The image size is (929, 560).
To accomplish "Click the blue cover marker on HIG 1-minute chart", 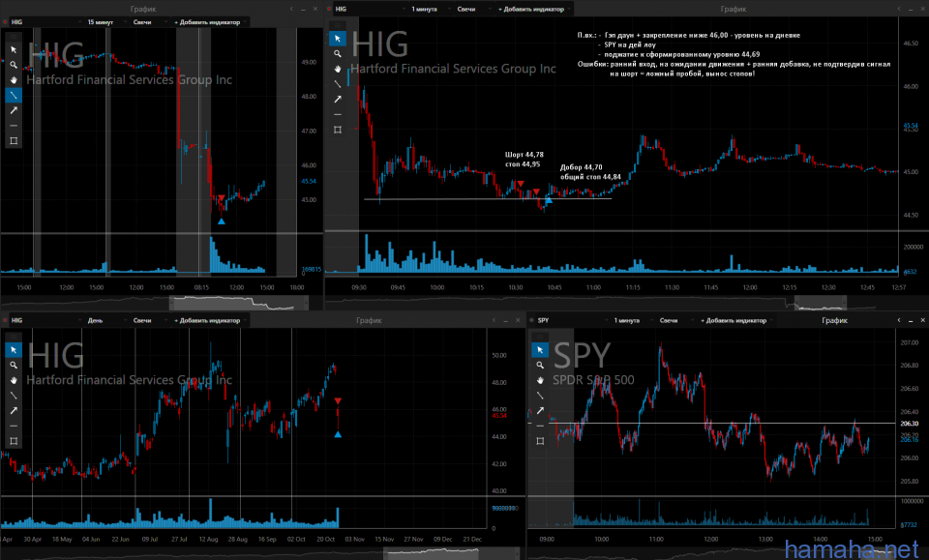I will (549, 200).
